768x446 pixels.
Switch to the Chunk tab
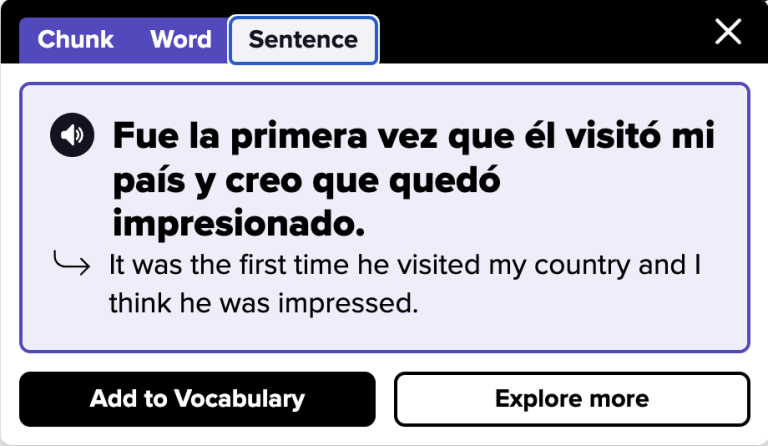click(76, 40)
